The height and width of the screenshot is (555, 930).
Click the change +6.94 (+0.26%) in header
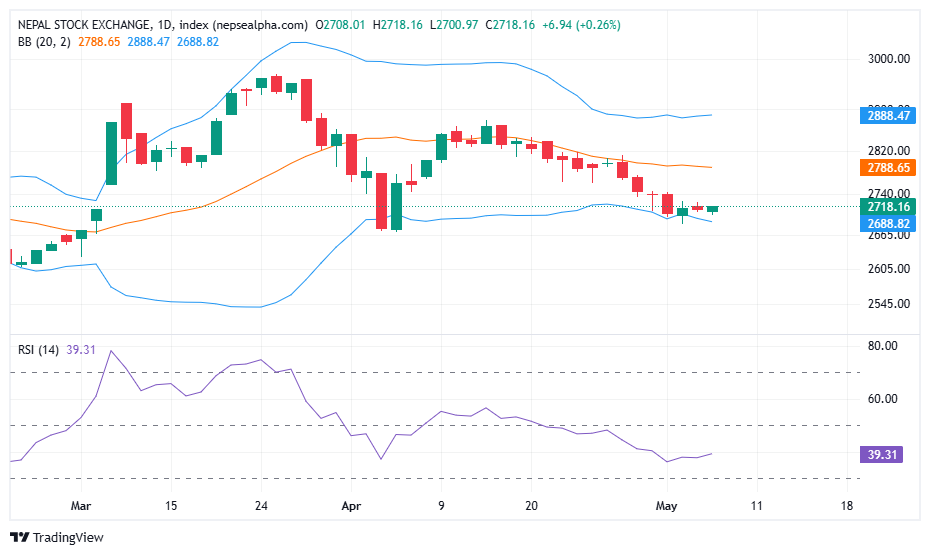click(581, 25)
